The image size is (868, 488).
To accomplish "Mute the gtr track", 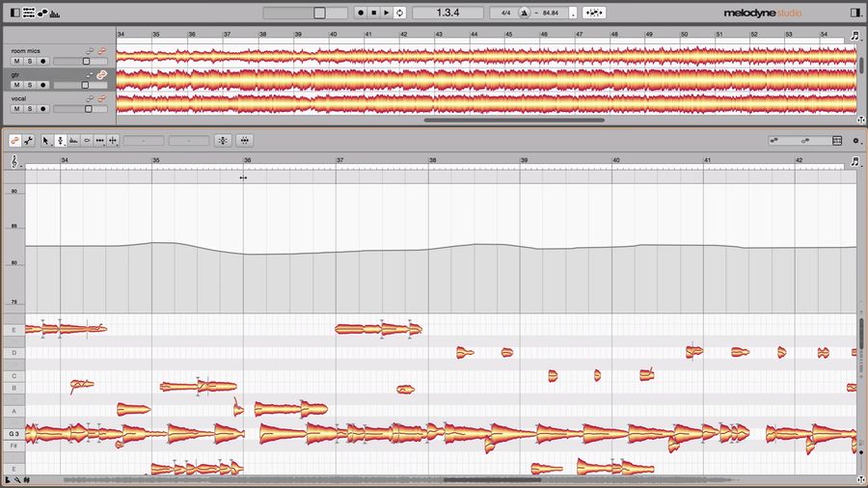I will pos(16,85).
